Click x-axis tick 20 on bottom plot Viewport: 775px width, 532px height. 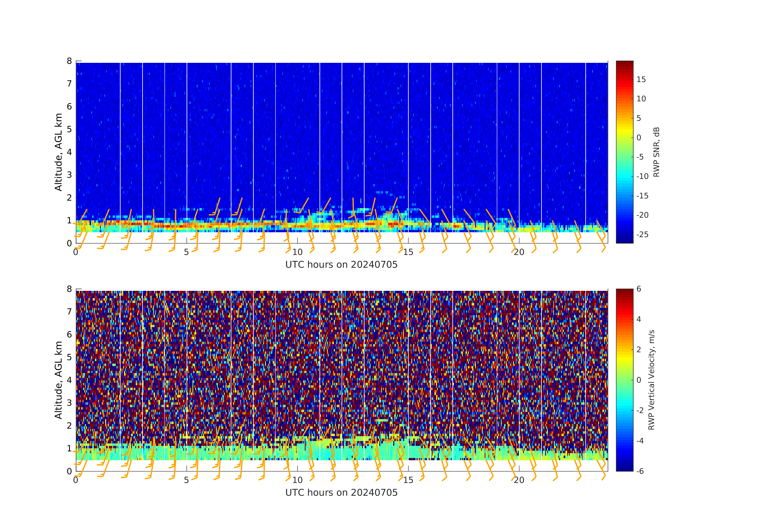(x=519, y=480)
